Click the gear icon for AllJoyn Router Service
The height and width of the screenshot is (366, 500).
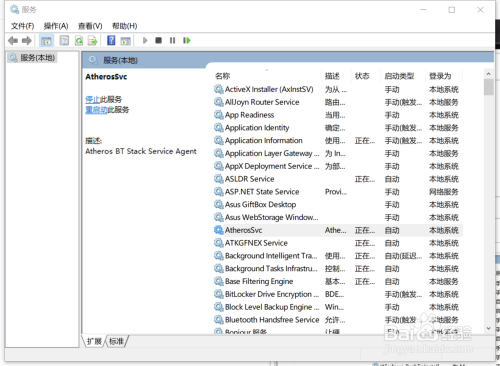pyautogui.click(x=219, y=102)
